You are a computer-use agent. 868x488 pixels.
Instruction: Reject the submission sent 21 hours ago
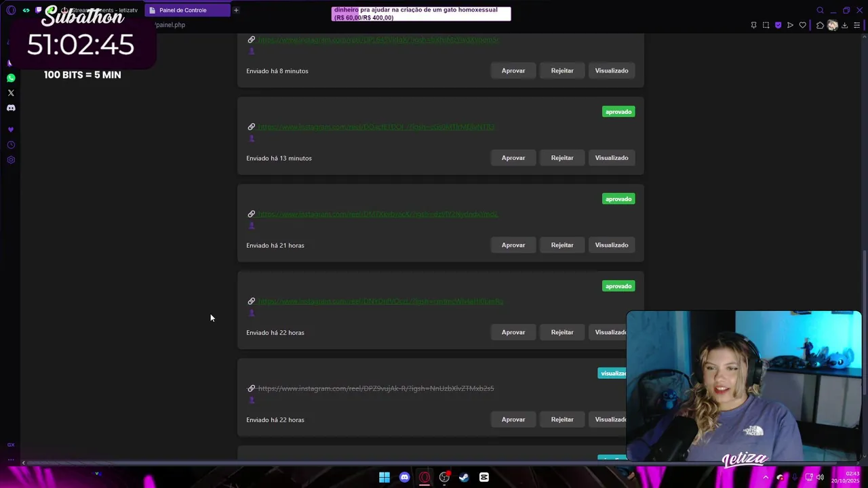click(x=562, y=245)
